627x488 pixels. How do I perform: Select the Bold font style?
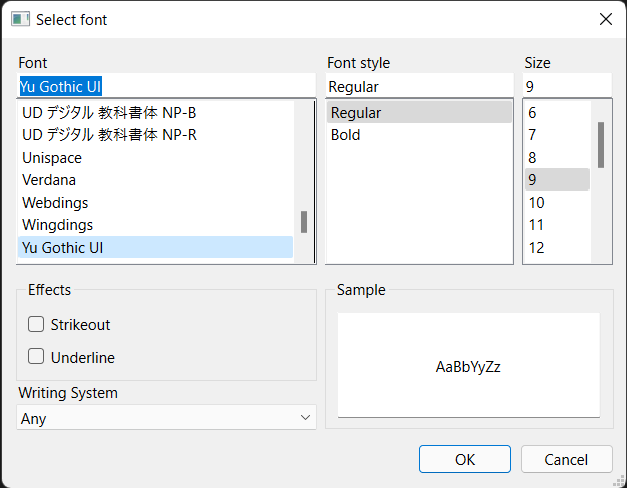tap(346, 135)
